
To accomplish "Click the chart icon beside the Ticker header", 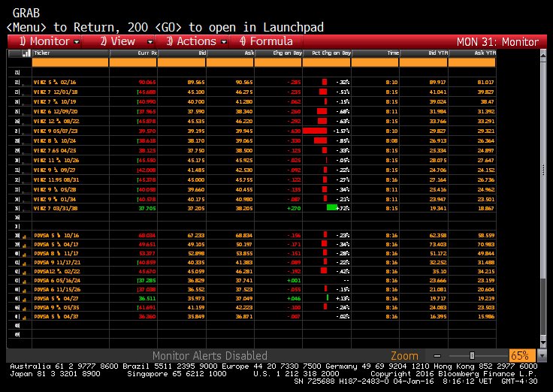I will pos(26,53).
